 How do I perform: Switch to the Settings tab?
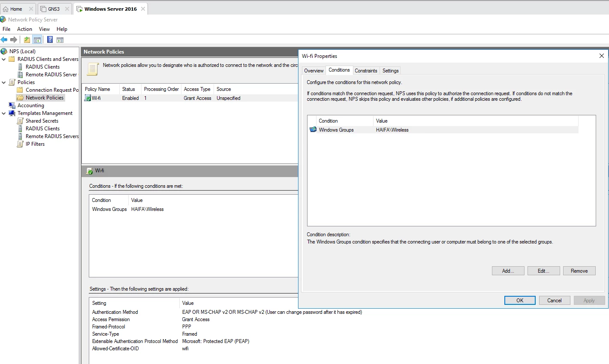point(390,71)
